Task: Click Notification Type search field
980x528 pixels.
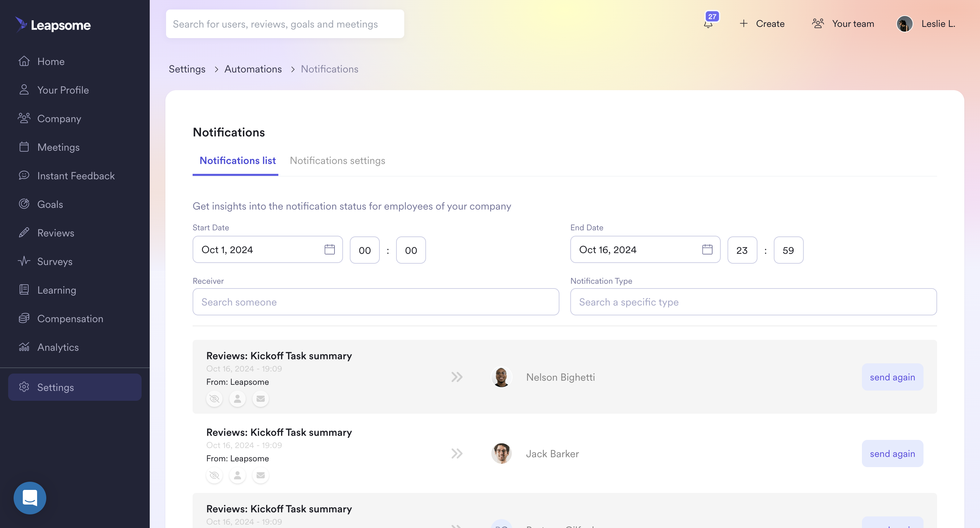Action: point(753,302)
